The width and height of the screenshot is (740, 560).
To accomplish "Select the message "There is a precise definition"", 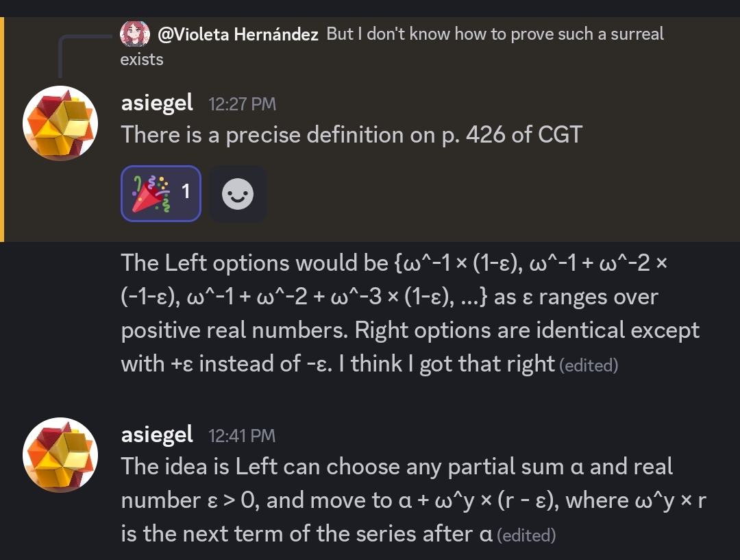I will [351, 135].
